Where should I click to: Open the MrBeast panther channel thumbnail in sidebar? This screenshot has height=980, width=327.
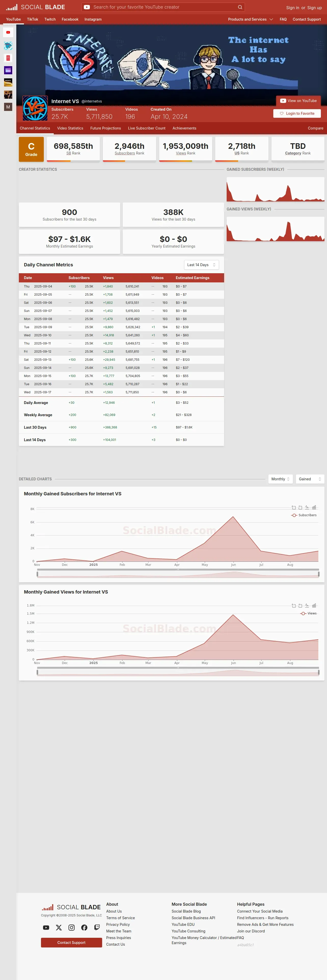tap(8, 46)
